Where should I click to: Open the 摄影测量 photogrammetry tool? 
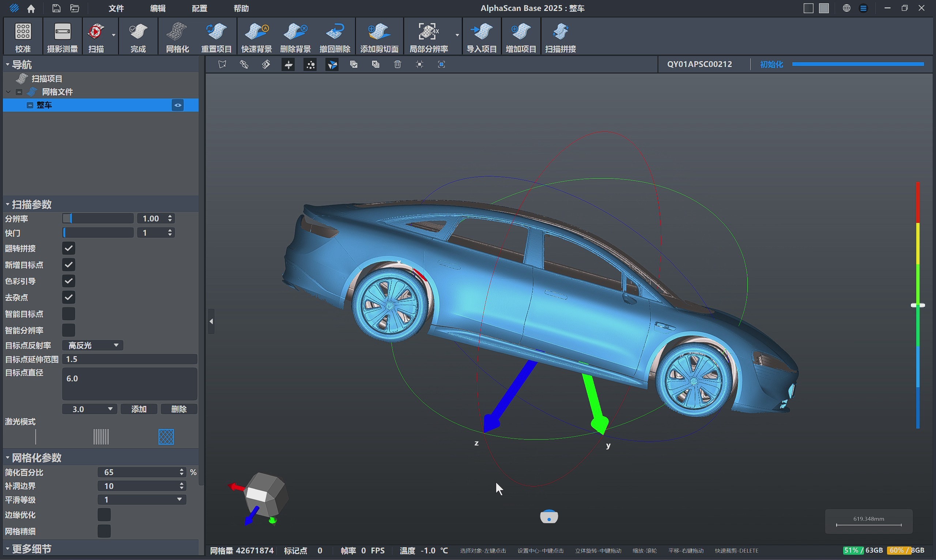pyautogui.click(x=62, y=37)
